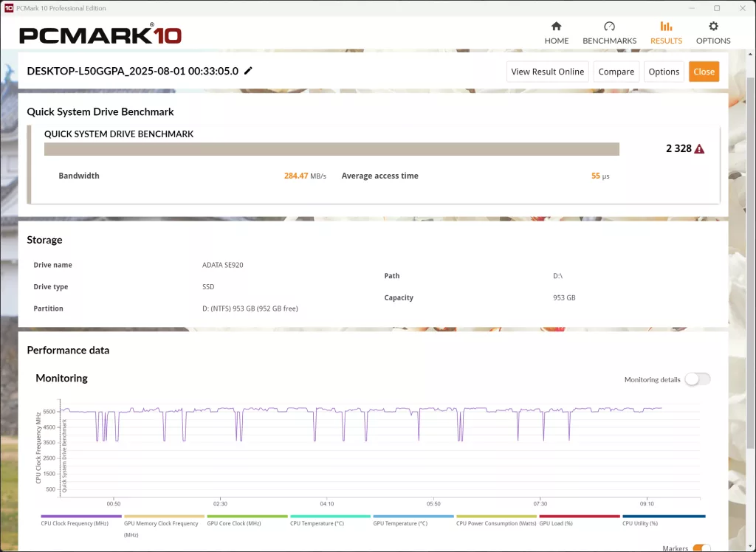Click the GPU Load red legend
Image resolution: width=756 pixels, height=552 pixels.
point(579,521)
